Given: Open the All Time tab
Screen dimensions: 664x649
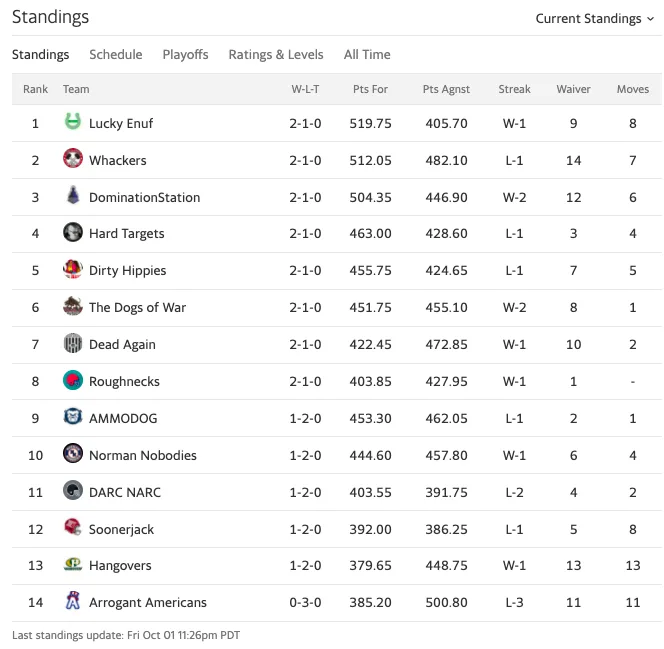Looking at the screenshot, I should click(x=367, y=55).
